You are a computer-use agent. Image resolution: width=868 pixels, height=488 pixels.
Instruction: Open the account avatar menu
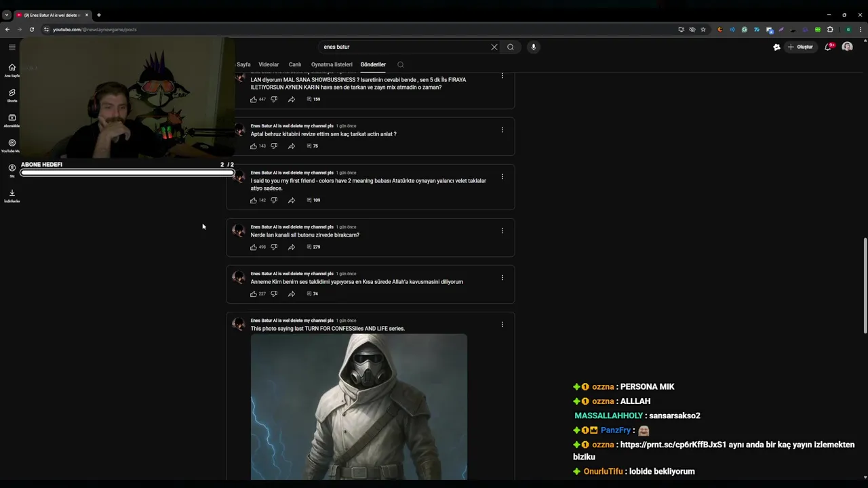[x=847, y=47]
